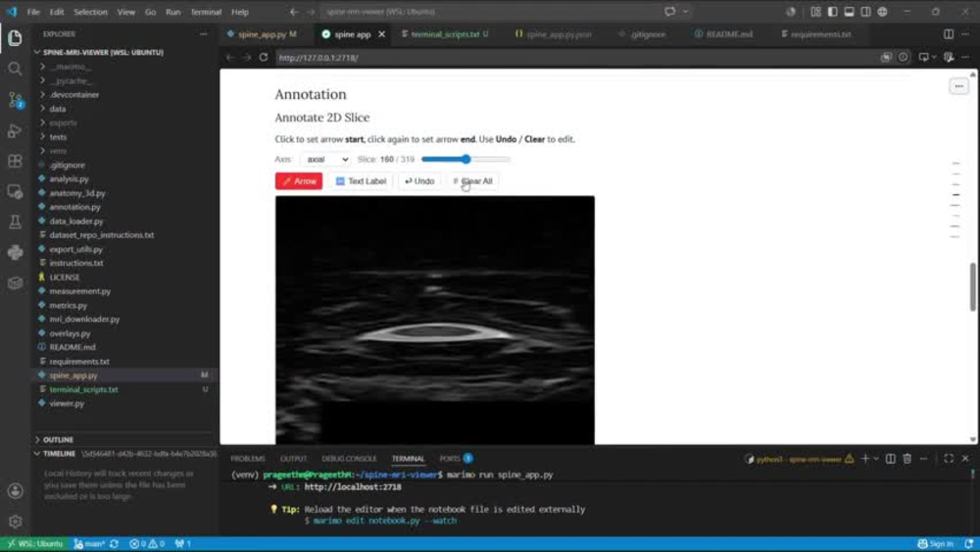Toggle the secondary sidebar layout icon
Image resolution: width=980 pixels, height=552 pixels.
click(x=865, y=11)
